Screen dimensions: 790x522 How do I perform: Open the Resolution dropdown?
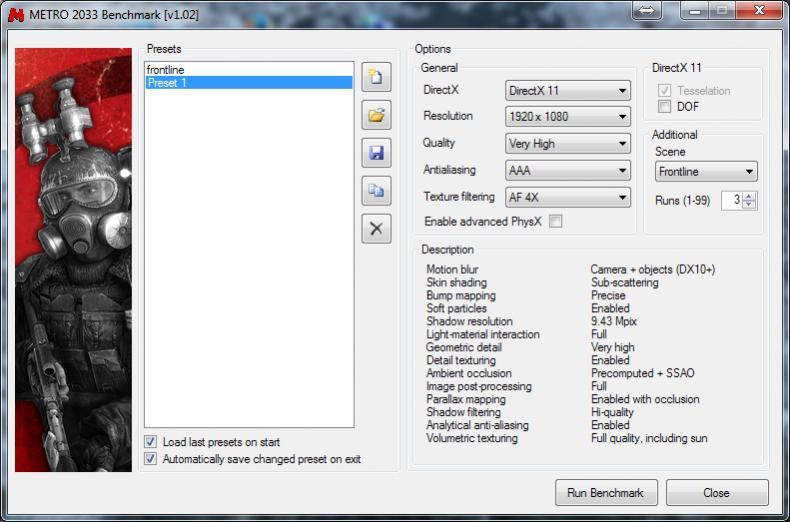point(568,117)
